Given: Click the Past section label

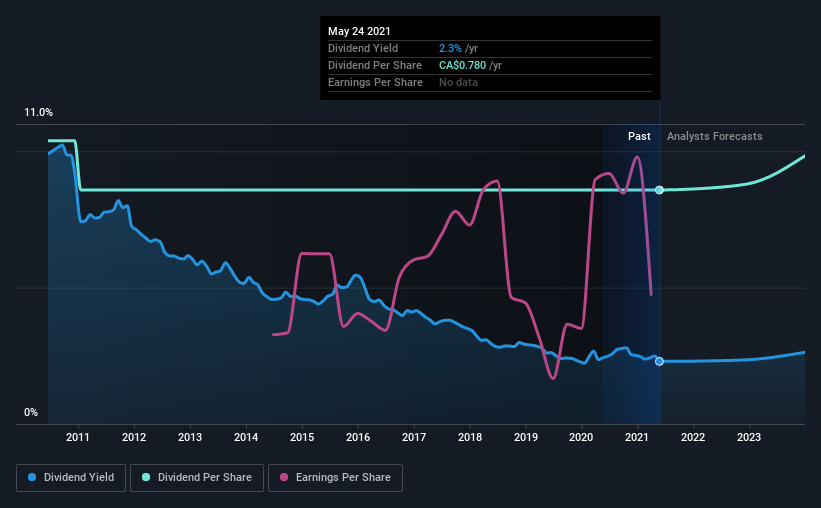Looking at the screenshot, I should click(x=639, y=136).
